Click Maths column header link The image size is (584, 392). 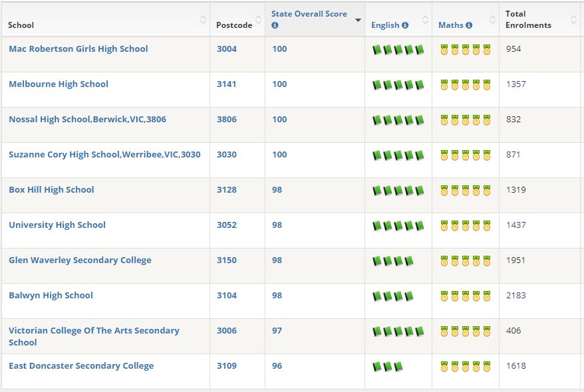(x=451, y=25)
